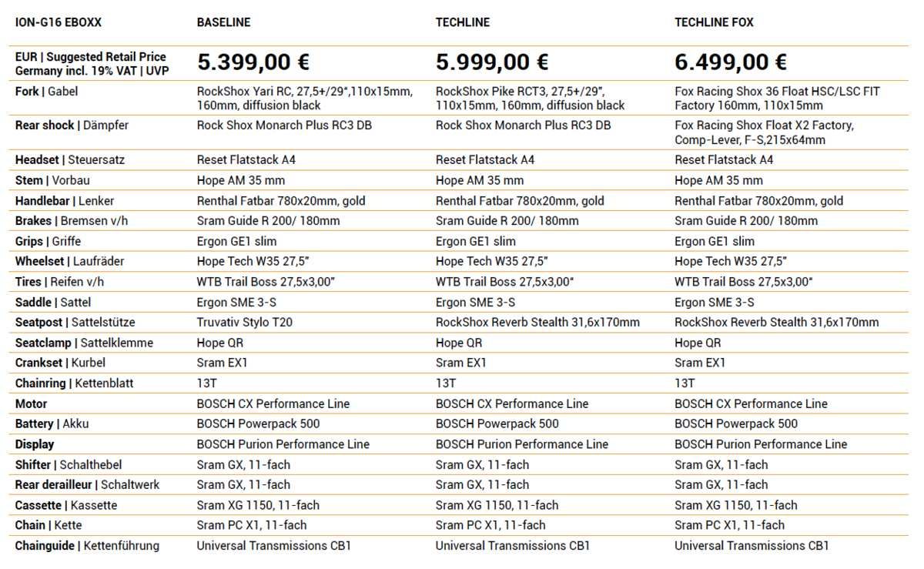Click the Display row label
Image resolution: width=924 pixels, height=569 pixels.
pyautogui.click(x=35, y=444)
